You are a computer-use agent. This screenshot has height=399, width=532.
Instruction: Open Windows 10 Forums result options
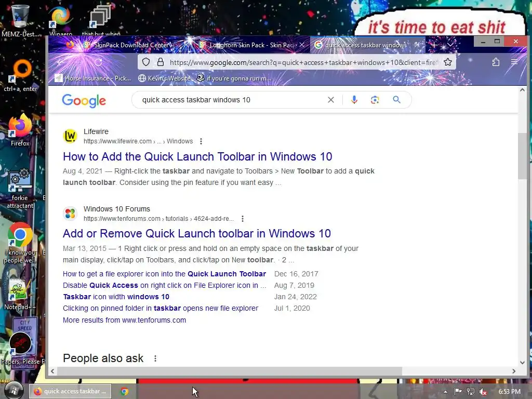click(x=242, y=219)
